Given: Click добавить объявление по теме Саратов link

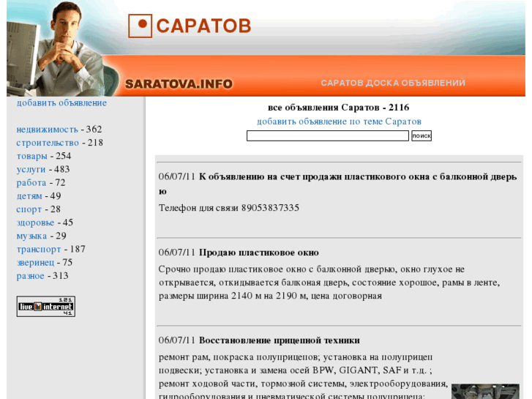Looking at the screenshot, I should click(x=339, y=122).
